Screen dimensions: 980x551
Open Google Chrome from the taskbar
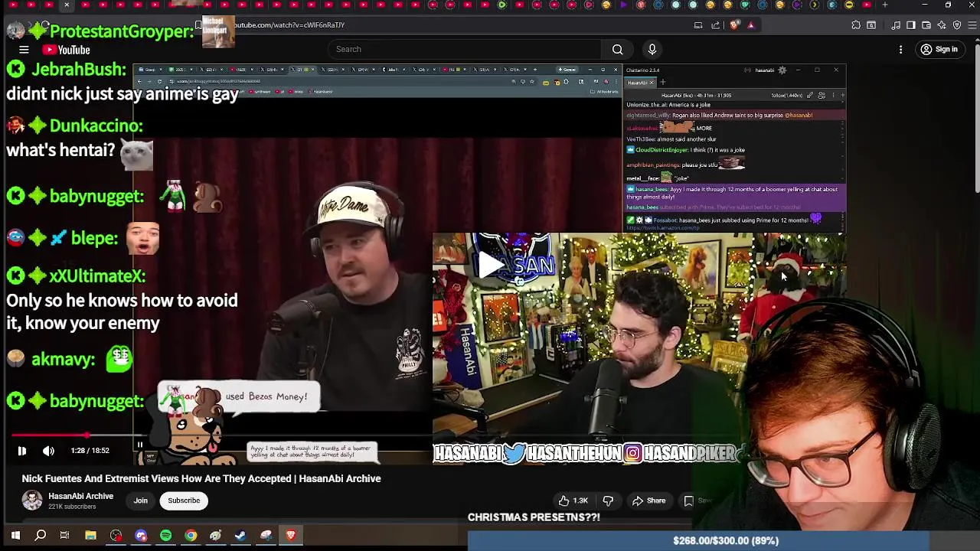pos(191,536)
